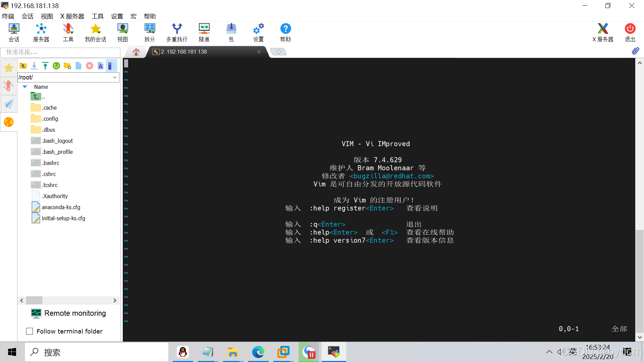Toggle the SFTP side panel view icon
644x362 pixels.
pos(111,66)
